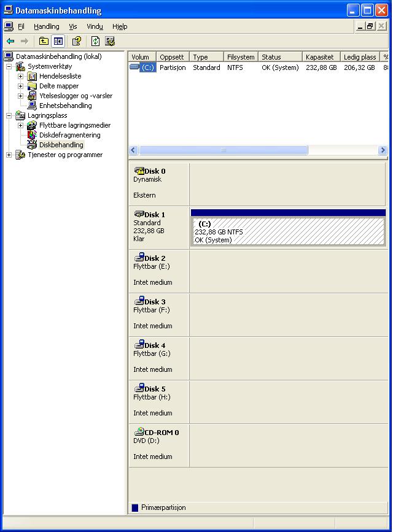Click the Dynamisk label under Disk 0

(x=147, y=180)
